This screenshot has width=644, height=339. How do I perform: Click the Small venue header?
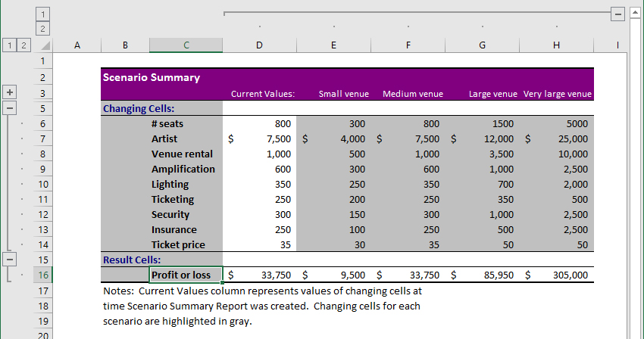click(344, 94)
